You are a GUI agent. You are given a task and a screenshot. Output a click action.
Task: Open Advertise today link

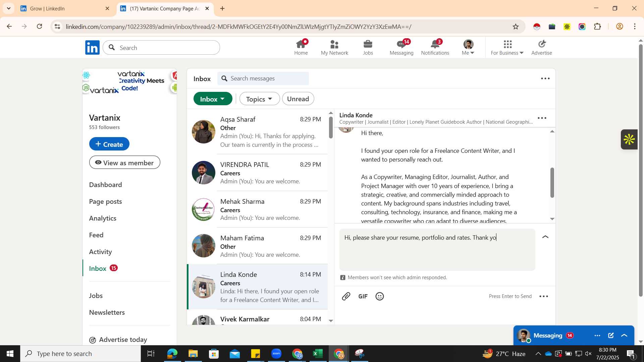tap(118, 340)
